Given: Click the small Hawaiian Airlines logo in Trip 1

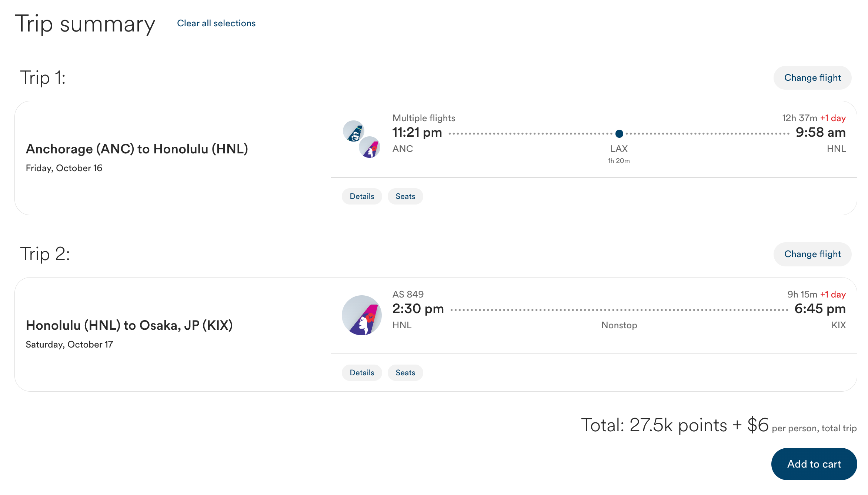Looking at the screenshot, I should [370, 147].
